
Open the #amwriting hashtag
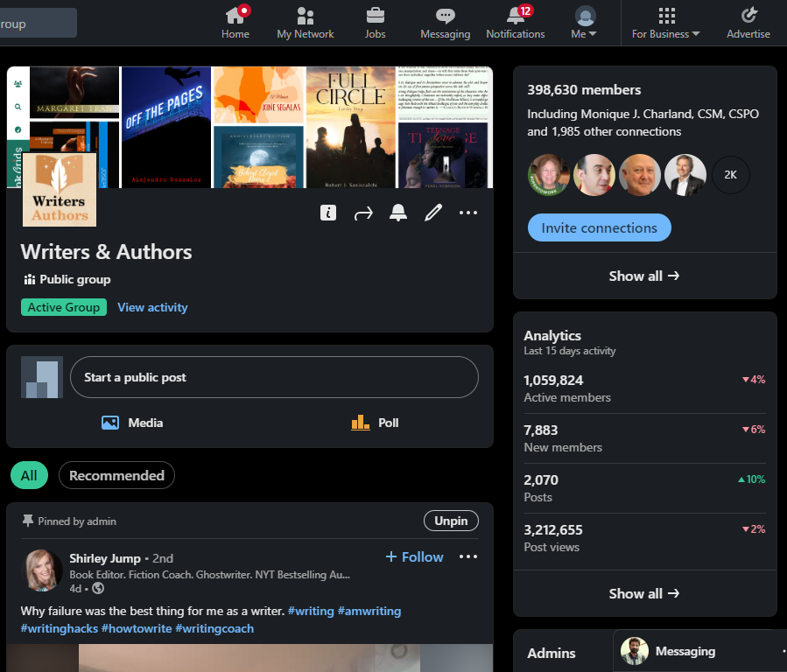369,611
